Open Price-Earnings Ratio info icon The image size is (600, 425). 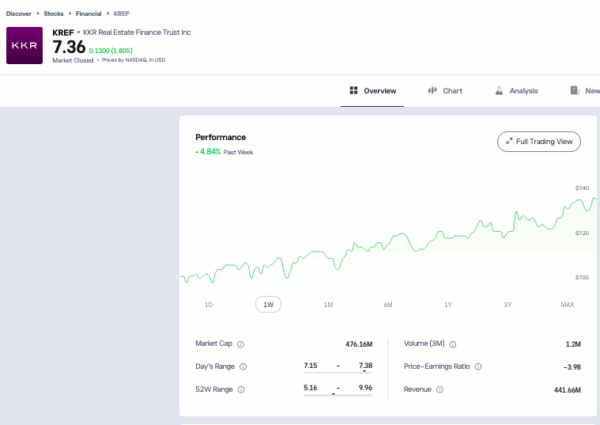(x=478, y=366)
